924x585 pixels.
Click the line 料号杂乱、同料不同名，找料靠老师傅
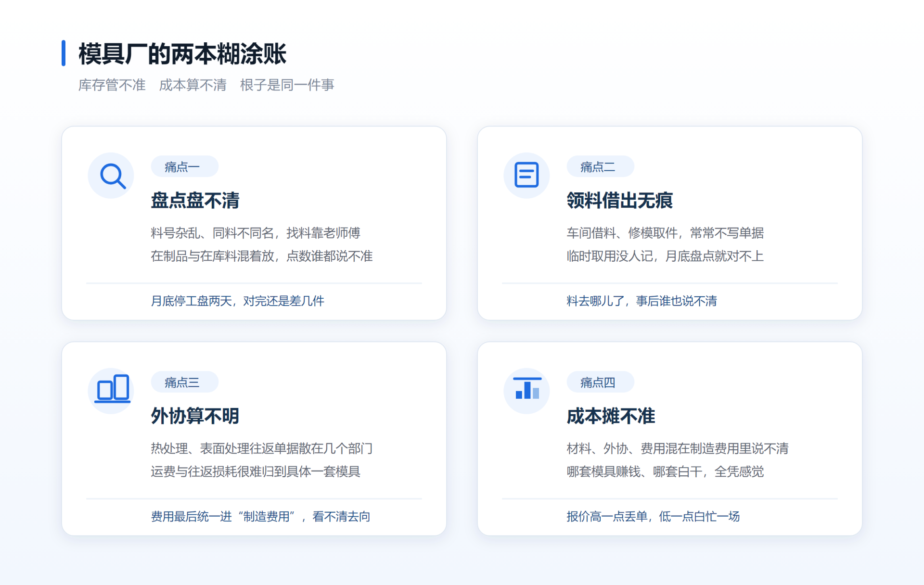(256, 233)
